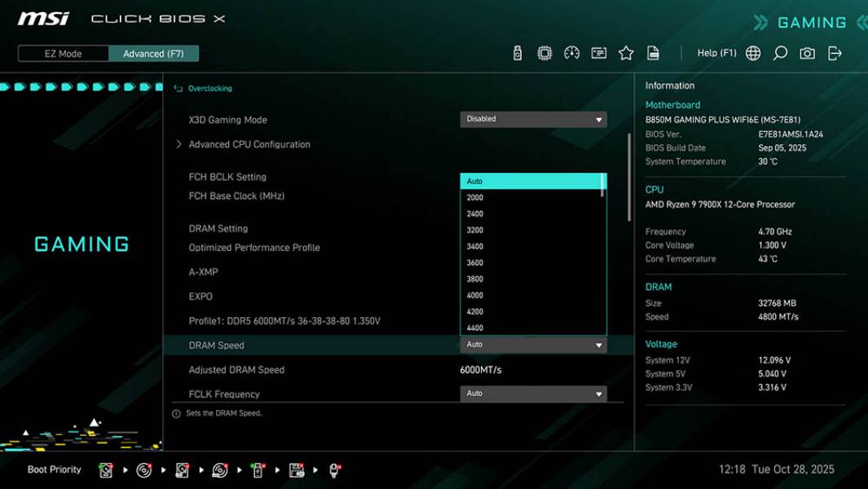Open the language selection globe icon
The image size is (868, 489).
753,52
